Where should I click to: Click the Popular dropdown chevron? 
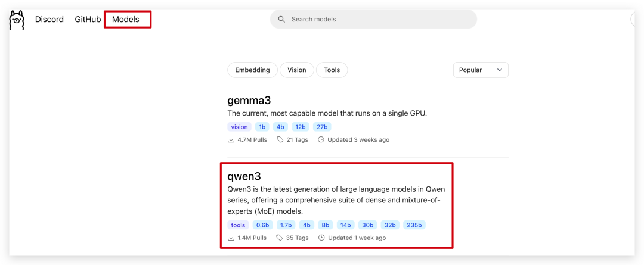click(500, 70)
